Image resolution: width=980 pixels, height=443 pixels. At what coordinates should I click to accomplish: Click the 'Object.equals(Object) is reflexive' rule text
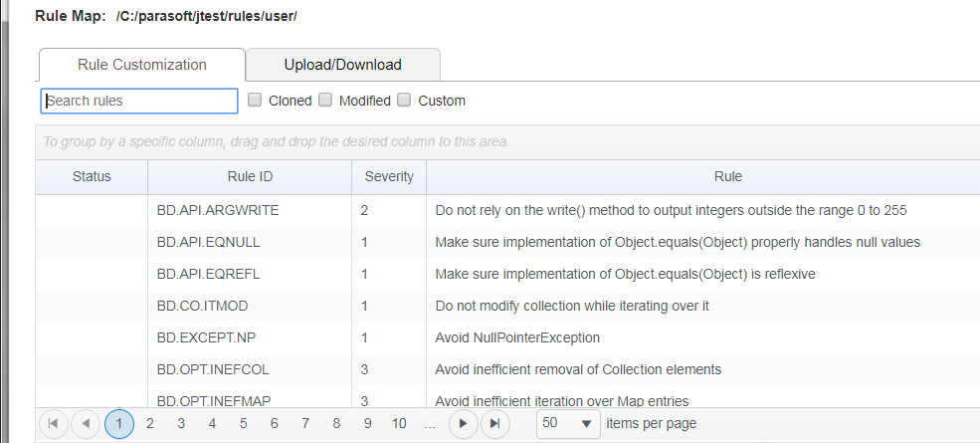coord(625,274)
